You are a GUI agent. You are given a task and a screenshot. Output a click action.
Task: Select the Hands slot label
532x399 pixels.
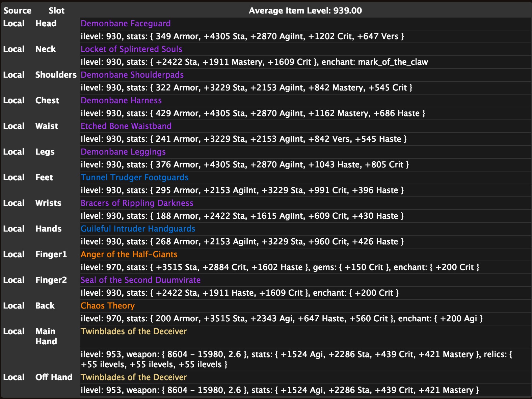pyautogui.click(x=49, y=229)
